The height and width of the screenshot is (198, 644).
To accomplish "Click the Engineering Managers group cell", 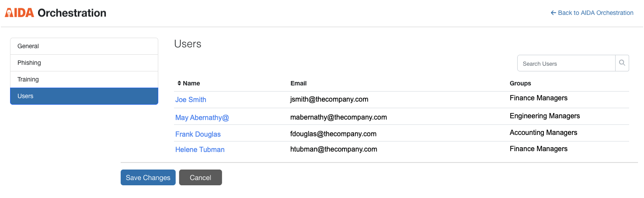I will (545, 116).
